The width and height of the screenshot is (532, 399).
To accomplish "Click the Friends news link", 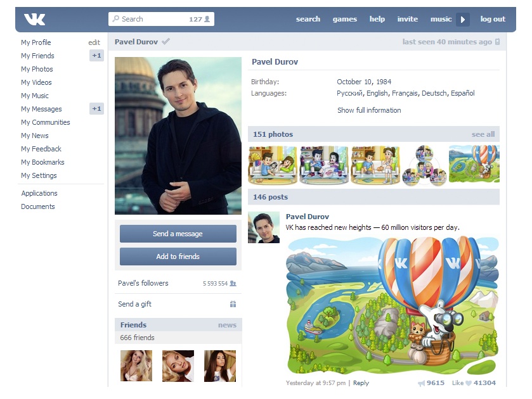I will [x=227, y=325].
